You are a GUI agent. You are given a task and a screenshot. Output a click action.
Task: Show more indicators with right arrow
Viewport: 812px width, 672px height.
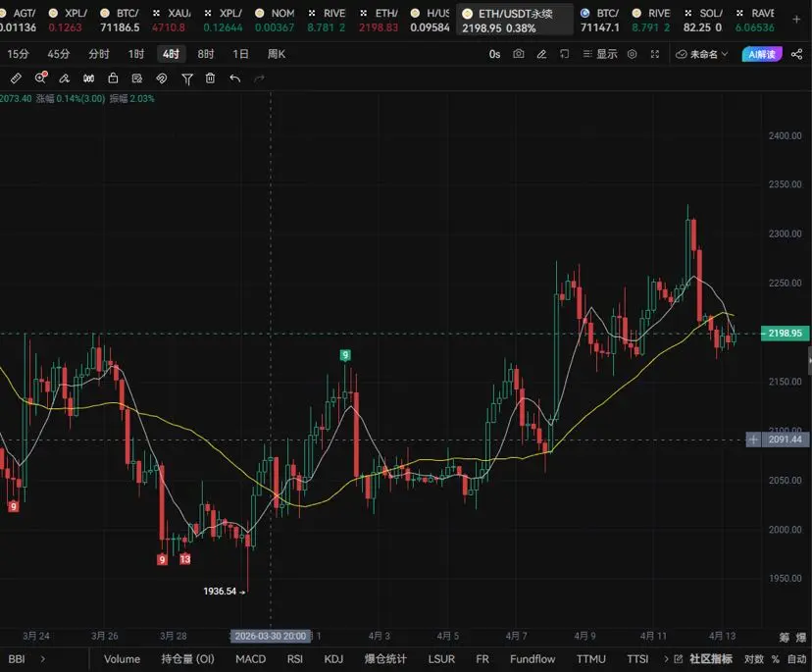666,659
